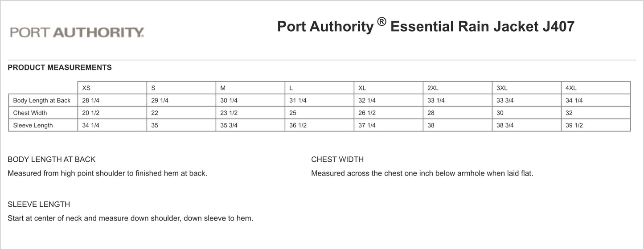This screenshot has height=250, width=644.
Task: Click the BODY LENGTH AT BACK description heading
Action: pyautogui.click(x=52, y=160)
